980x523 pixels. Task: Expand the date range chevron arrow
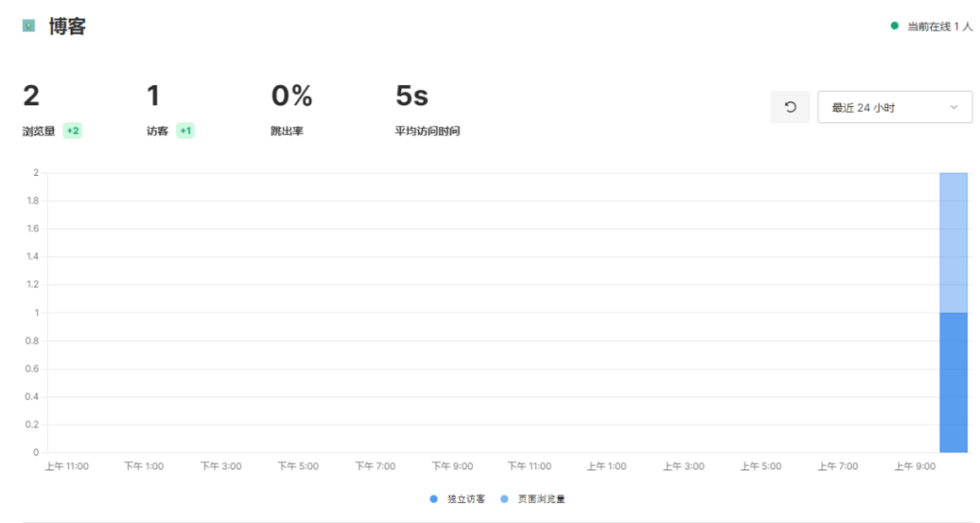pos(954,107)
